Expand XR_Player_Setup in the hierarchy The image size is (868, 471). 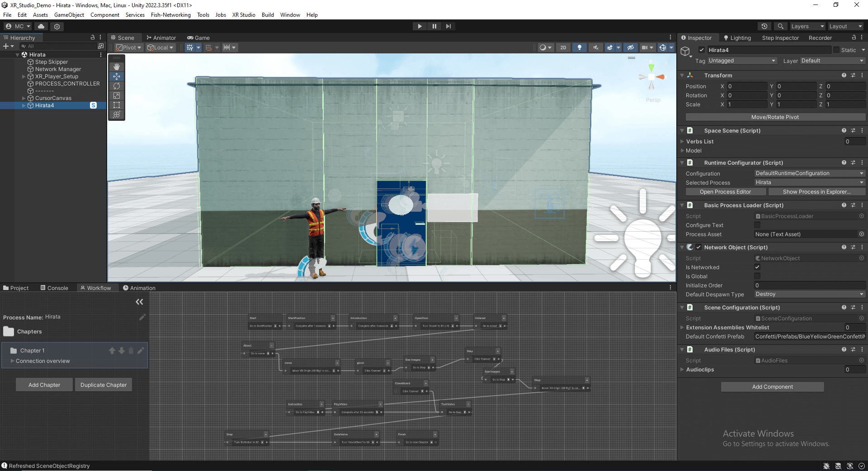point(24,76)
